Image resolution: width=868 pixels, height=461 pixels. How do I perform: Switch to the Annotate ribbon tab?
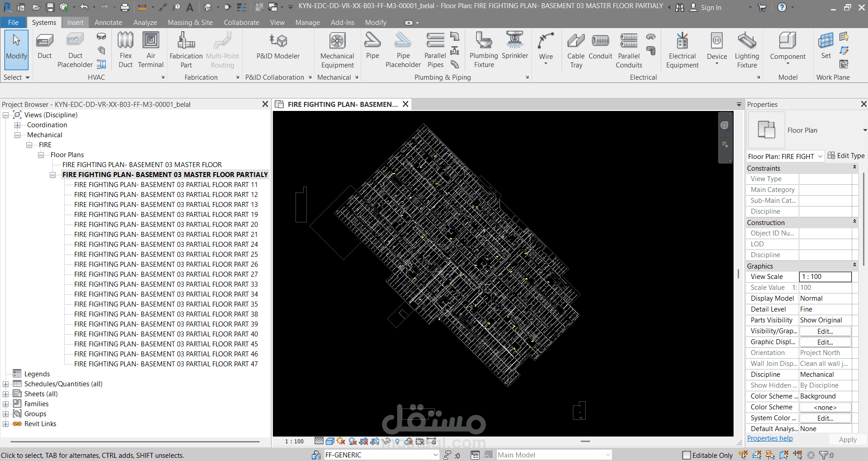coord(108,23)
